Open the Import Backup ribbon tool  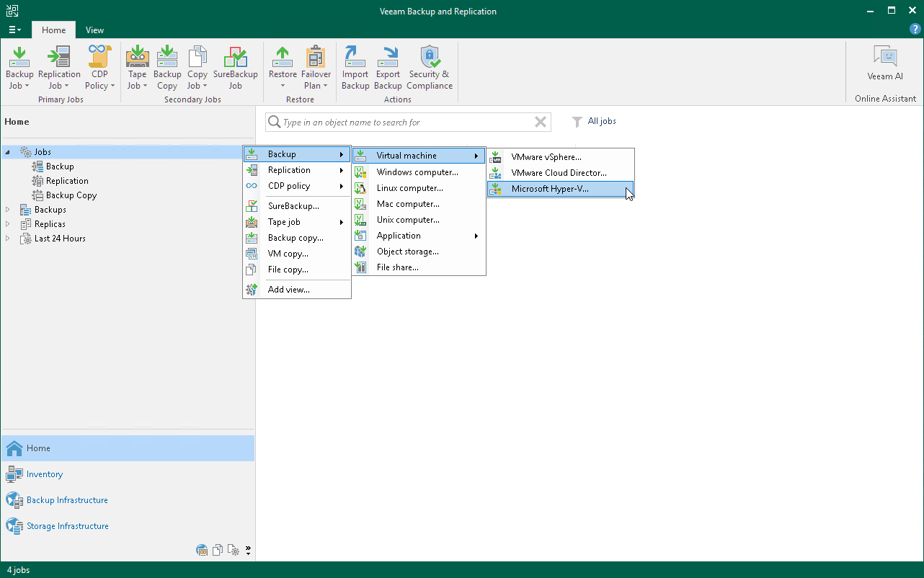[x=355, y=68]
